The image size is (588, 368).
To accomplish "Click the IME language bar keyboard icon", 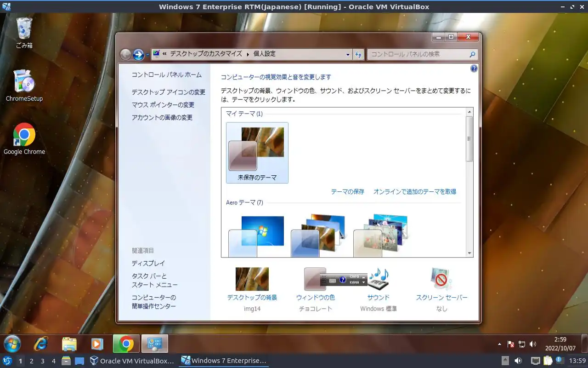I will [332, 280].
